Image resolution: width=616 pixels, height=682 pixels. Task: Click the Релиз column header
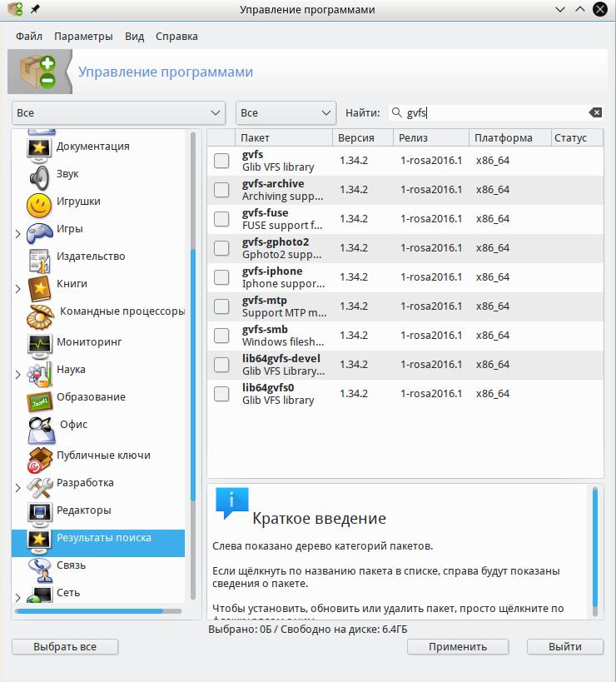click(431, 138)
